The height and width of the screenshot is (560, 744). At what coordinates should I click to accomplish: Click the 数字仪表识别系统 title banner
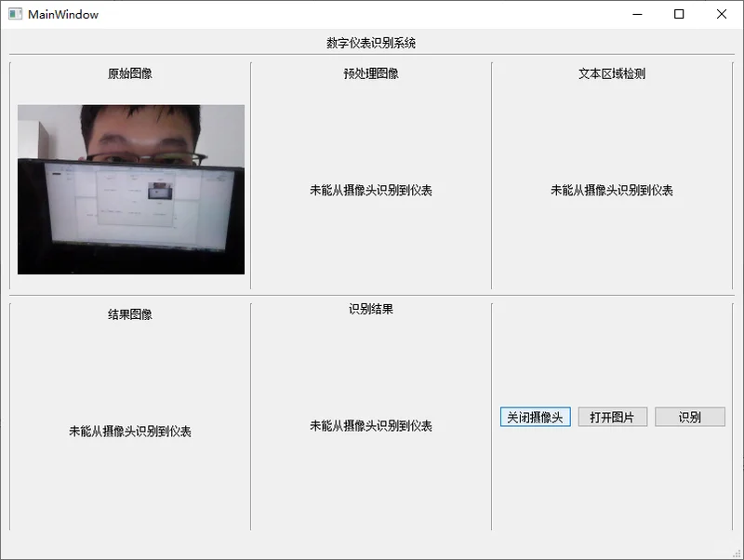[x=371, y=41]
